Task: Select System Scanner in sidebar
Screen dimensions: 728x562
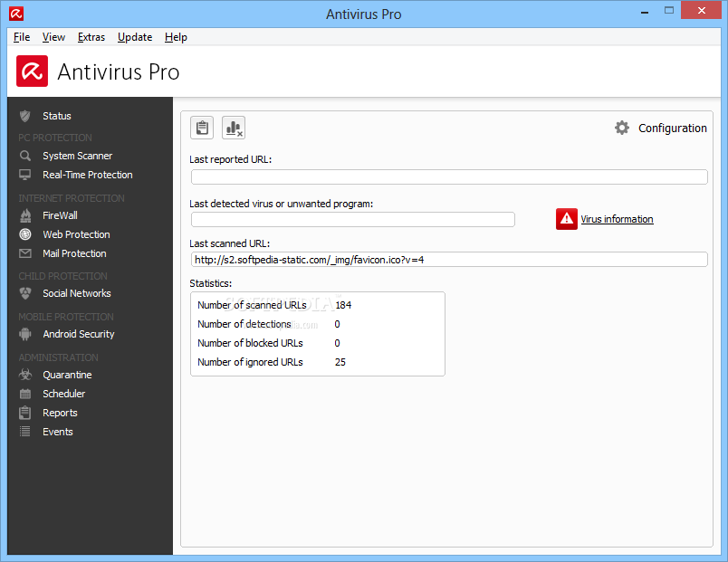Action: click(78, 156)
